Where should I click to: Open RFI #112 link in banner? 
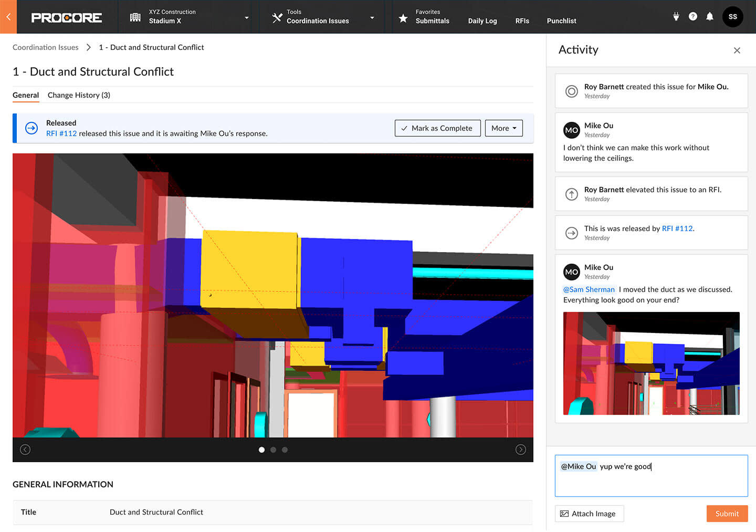tap(61, 133)
